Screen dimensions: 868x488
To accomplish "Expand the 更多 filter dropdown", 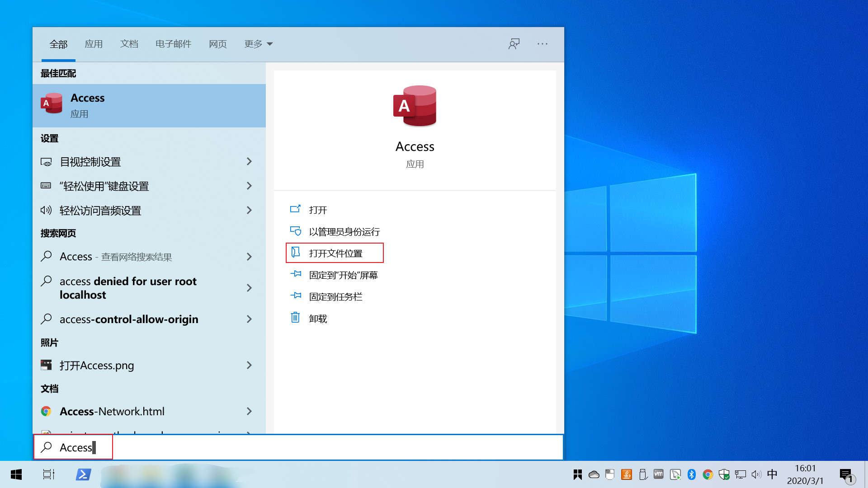I will point(259,44).
